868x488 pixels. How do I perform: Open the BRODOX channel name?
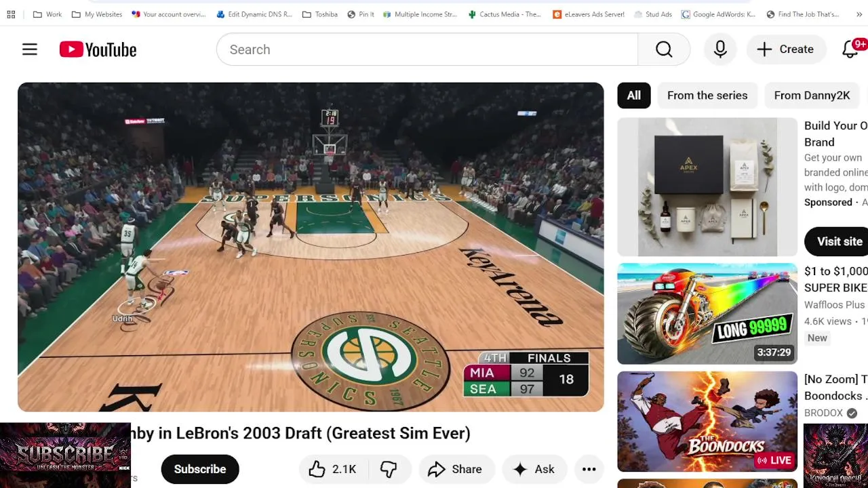[x=824, y=413]
